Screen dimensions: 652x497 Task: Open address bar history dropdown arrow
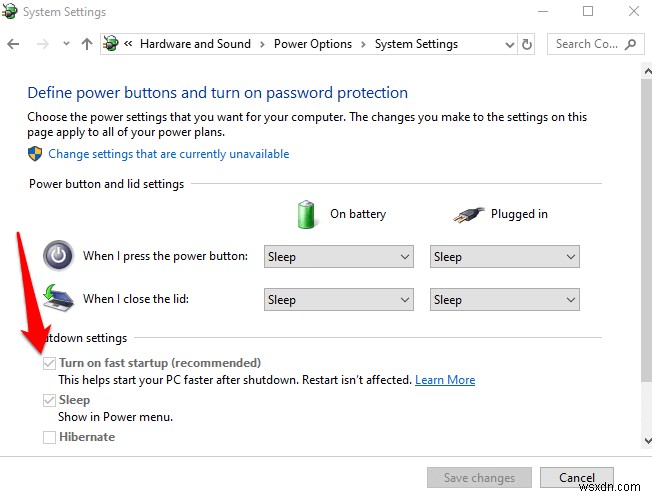point(506,44)
